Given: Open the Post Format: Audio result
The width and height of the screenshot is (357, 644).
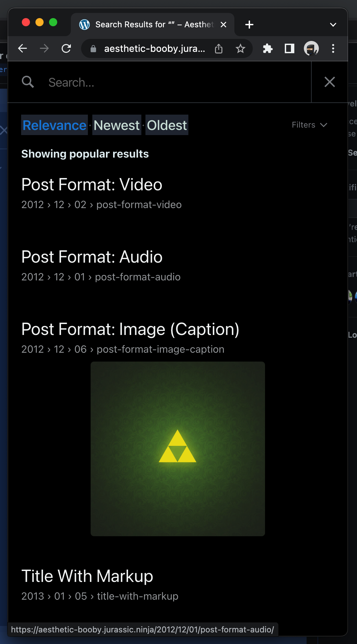Looking at the screenshot, I should [92, 257].
